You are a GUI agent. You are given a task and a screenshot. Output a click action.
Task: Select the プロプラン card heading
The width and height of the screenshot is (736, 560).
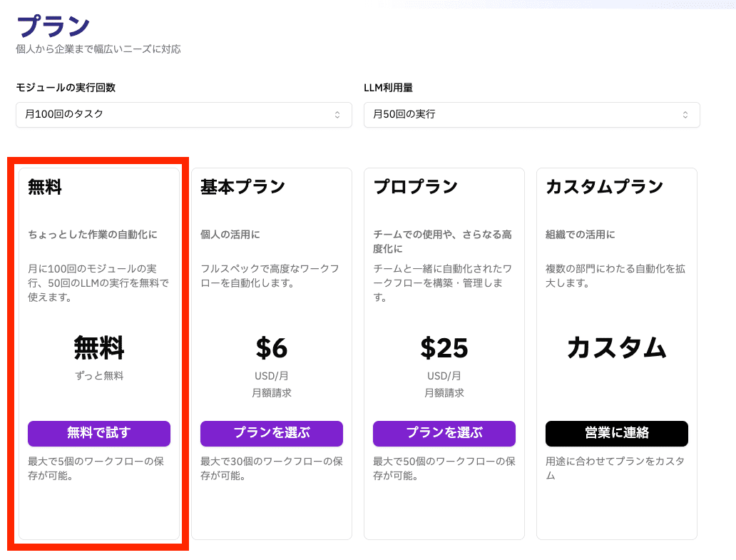[x=415, y=188]
